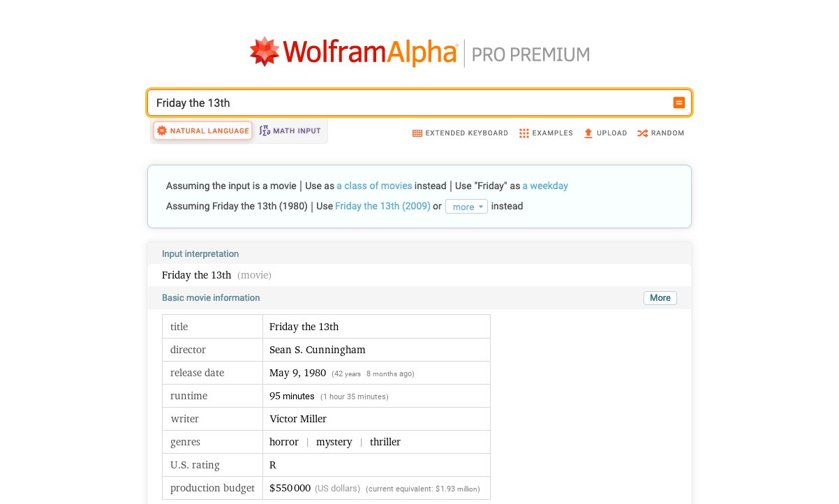Click the horror genre entry
Screen dimensions: 839x504
(x=283, y=442)
